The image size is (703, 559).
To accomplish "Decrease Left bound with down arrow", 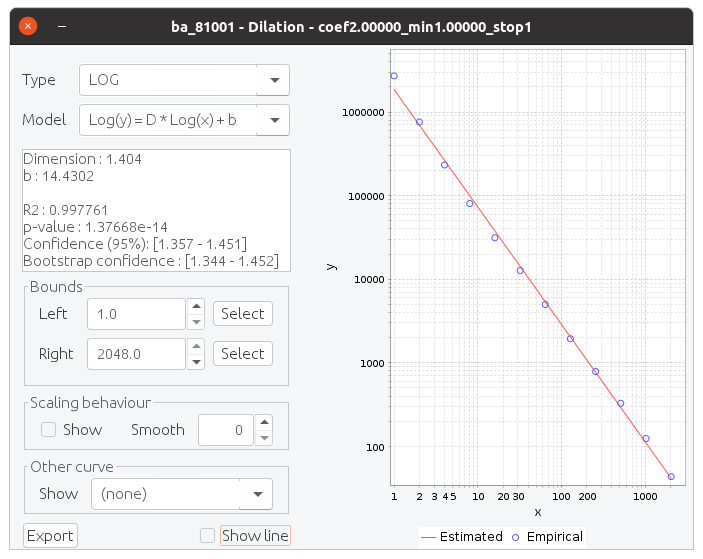I will (x=197, y=321).
